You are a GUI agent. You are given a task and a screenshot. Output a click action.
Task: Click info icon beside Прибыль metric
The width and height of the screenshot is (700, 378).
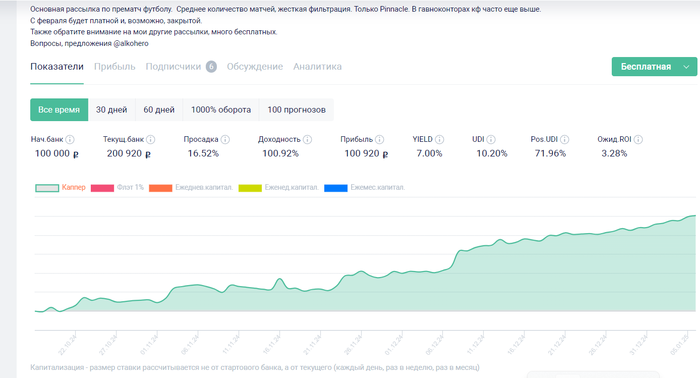tap(379, 139)
